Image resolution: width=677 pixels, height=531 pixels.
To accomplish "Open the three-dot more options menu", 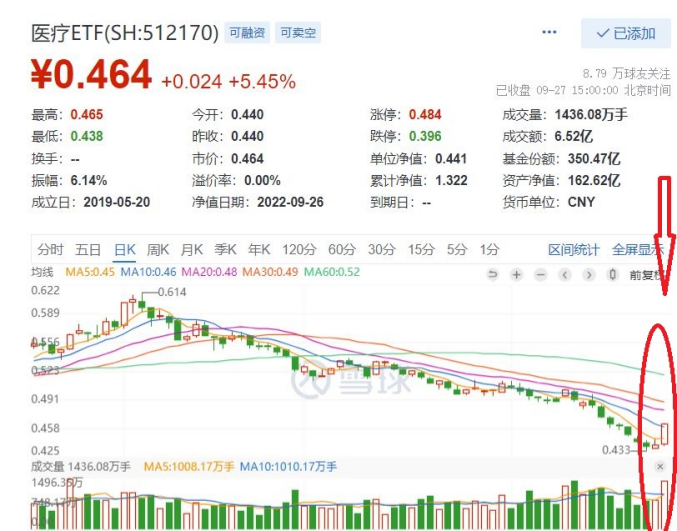I will [549, 32].
